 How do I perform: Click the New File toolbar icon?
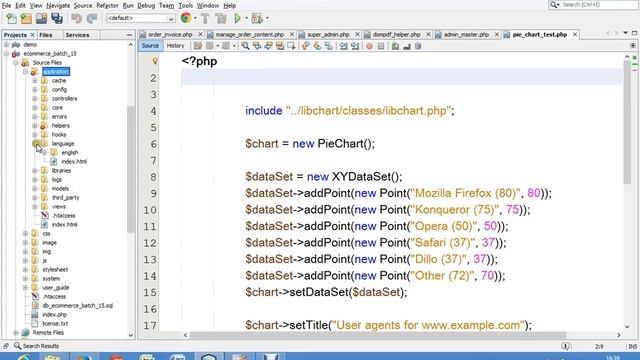(11, 18)
